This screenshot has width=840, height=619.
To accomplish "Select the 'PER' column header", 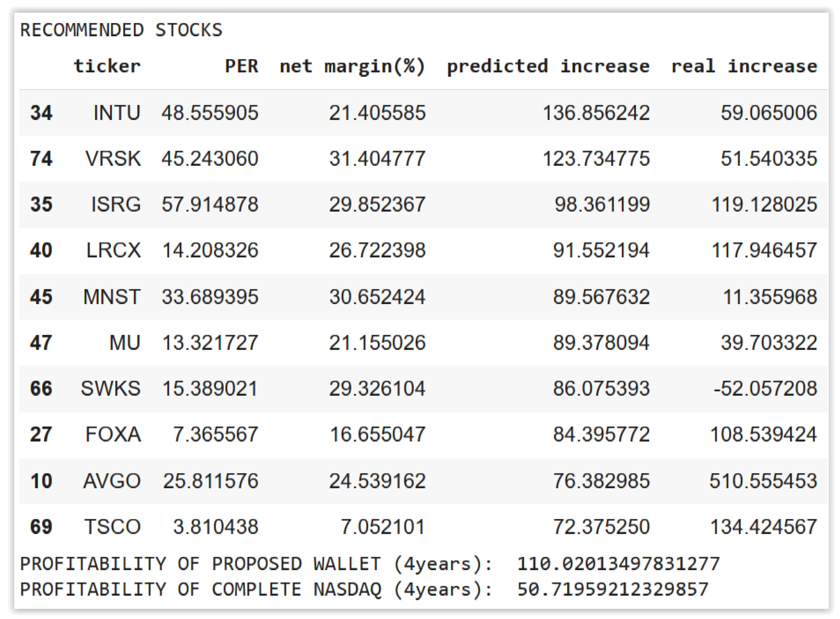I will [x=242, y=66].
